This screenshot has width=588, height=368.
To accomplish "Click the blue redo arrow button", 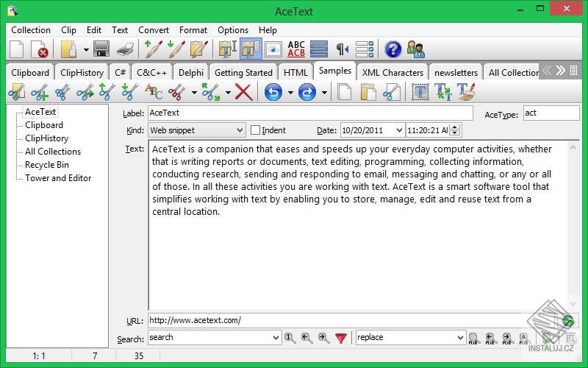I will click(x=306, y=92).
